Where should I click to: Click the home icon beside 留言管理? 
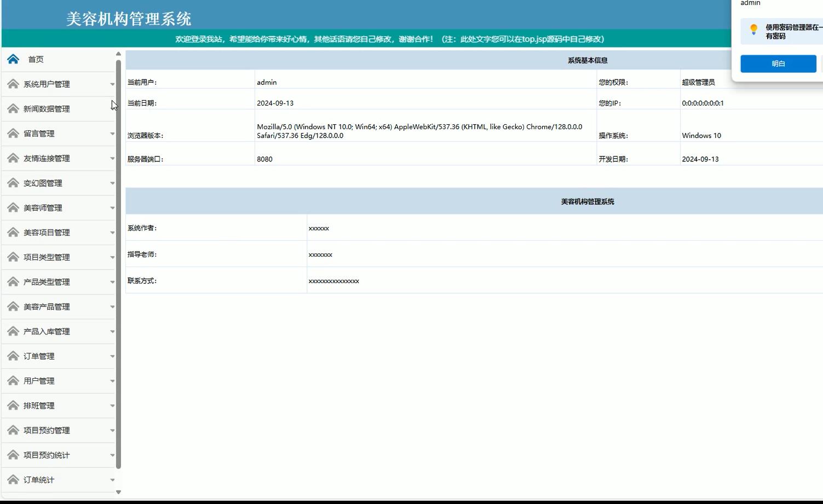pyautogui.click(x=13, y=133)
